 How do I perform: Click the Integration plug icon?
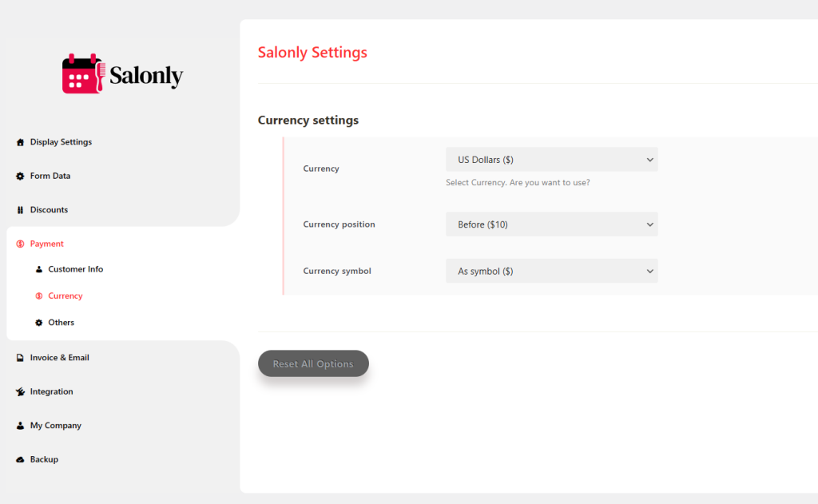click(20, 392)
